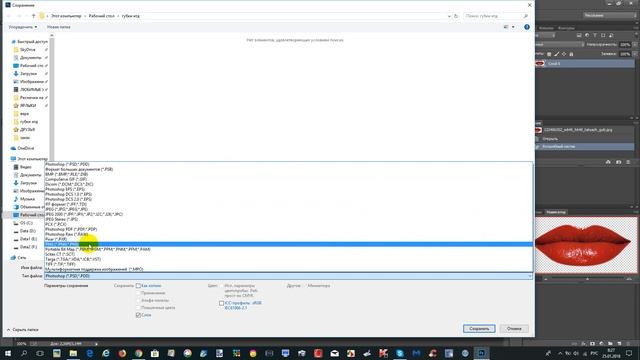Click the pixel layer filter icon in Photoshop
The width and height of the screenshot is (640, 360).
(x=579, y=36)
